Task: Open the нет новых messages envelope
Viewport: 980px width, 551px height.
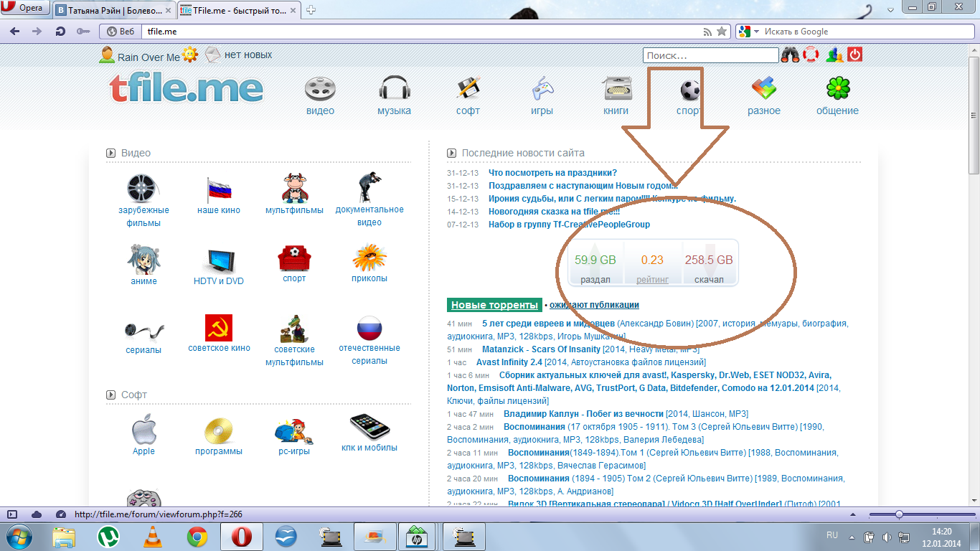Action: coord(212,55)
